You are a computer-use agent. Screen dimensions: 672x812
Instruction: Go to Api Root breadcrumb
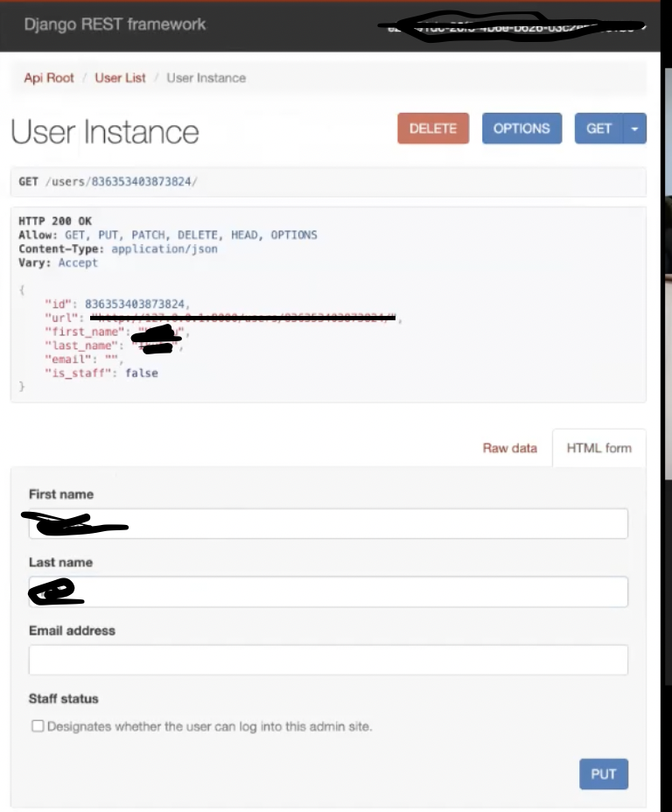[x=49, y=78]
